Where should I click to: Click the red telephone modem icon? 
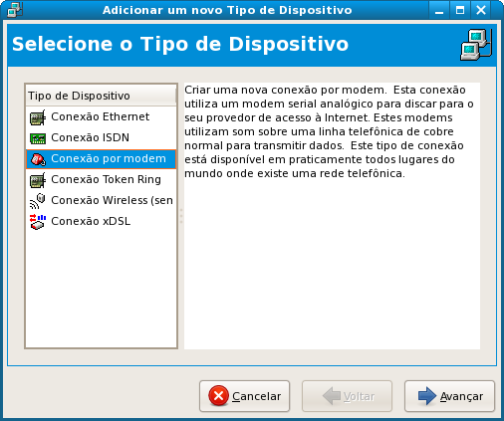pos(38,159)
